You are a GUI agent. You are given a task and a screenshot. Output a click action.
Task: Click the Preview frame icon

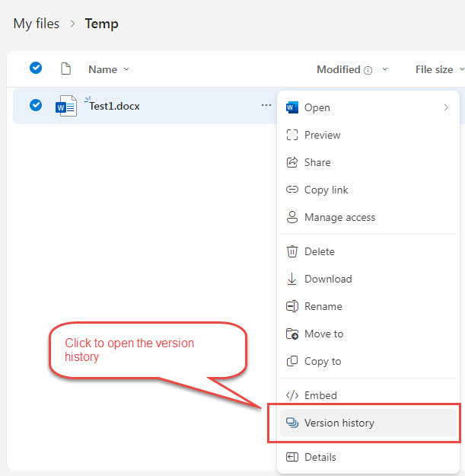tap(292, 135)
